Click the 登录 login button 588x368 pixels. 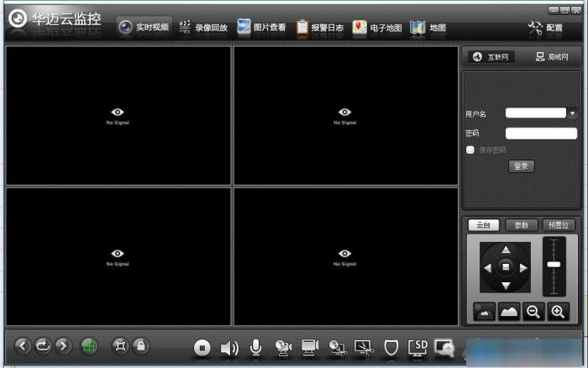point(522,166)
